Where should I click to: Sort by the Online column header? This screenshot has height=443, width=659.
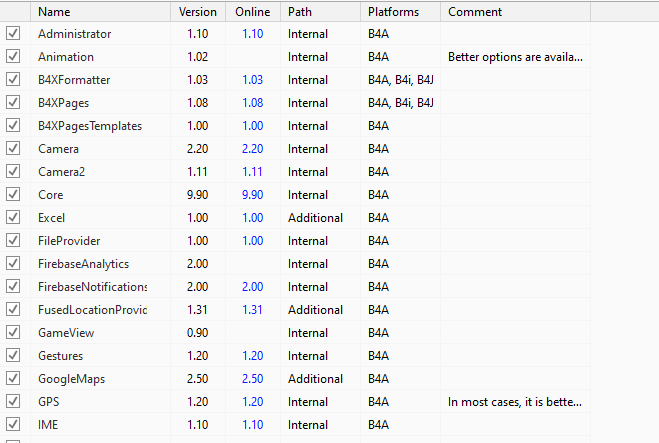coord(252,12)
